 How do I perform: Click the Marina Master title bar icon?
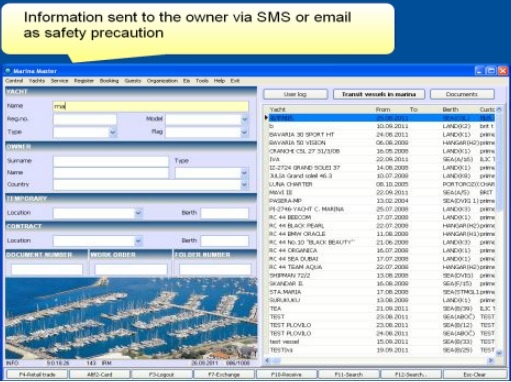pos(8,71)
